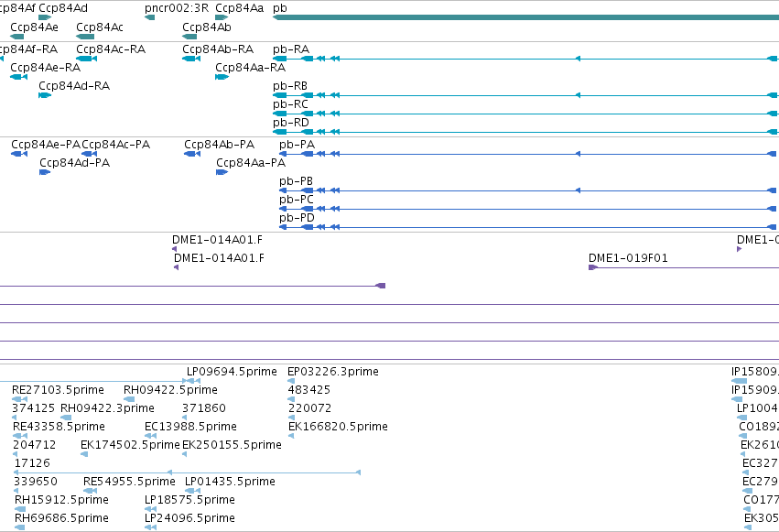Open the RH69686.5prime EST label
Screen dimensions: 779x532
click(x=61, y=518)
